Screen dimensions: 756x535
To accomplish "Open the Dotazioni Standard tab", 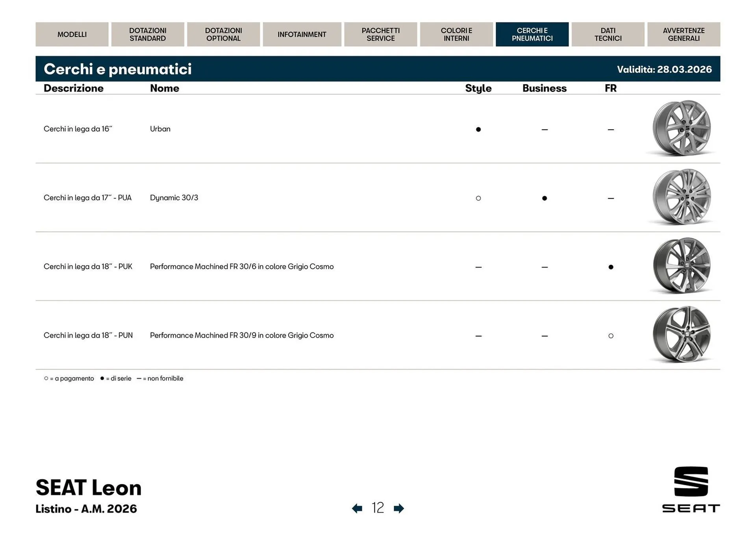I will 148,34.
